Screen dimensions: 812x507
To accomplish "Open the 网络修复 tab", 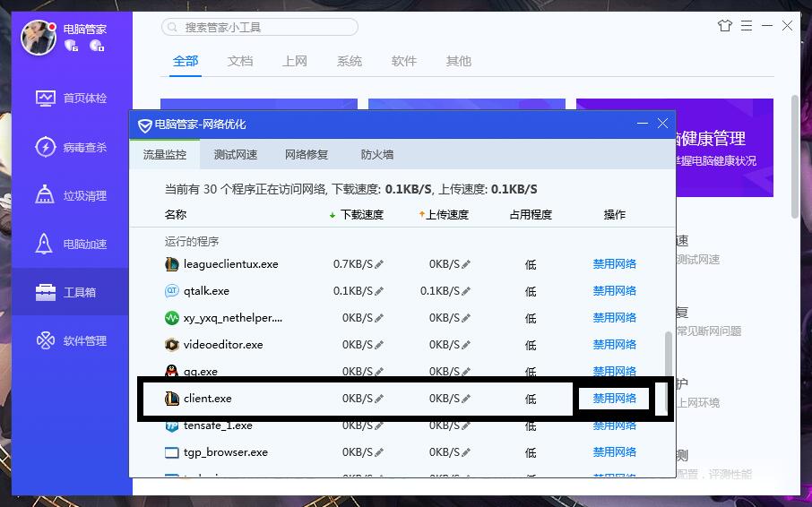I will (x=307, y=154).
